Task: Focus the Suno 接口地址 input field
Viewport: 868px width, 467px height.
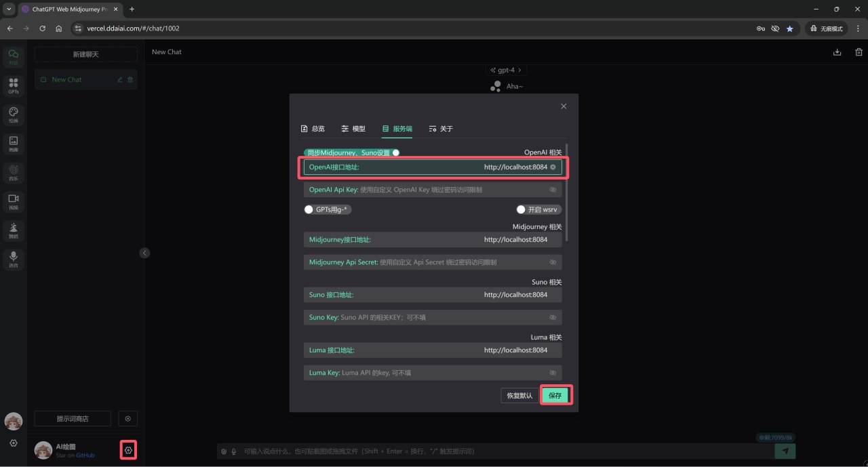Action: point(433,295)
